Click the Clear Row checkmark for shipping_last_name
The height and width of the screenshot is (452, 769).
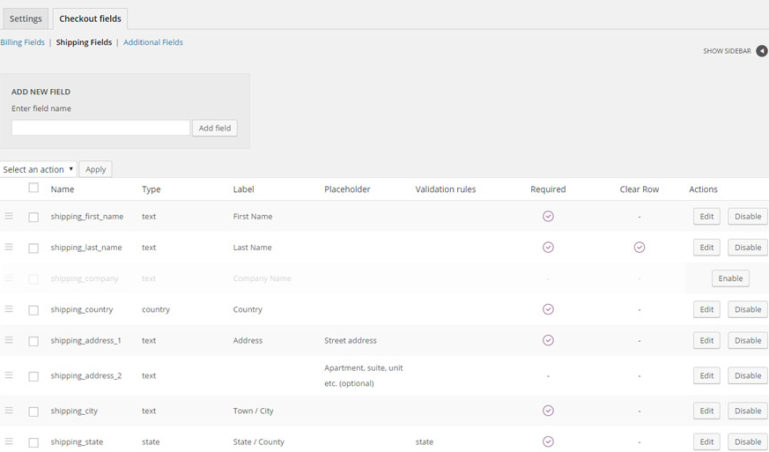639,247
